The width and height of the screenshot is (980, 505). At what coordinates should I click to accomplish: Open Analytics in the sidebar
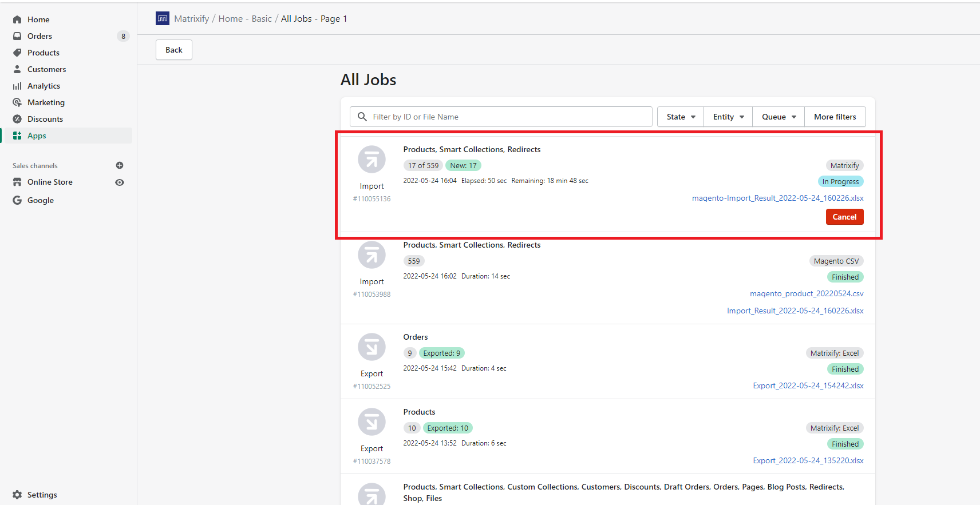coord(44,86)
